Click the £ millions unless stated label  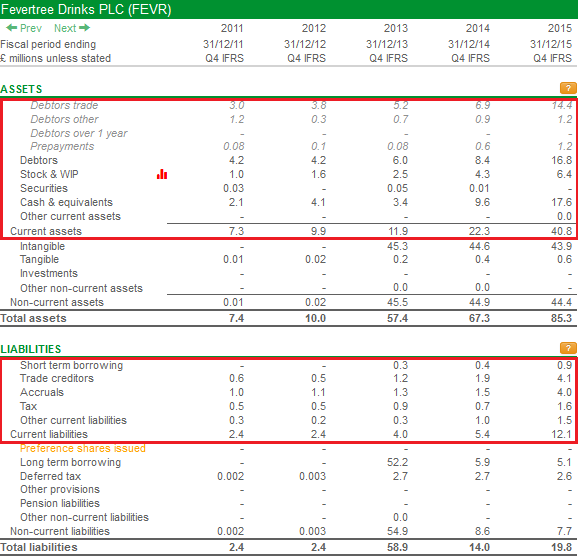(56, 58)
